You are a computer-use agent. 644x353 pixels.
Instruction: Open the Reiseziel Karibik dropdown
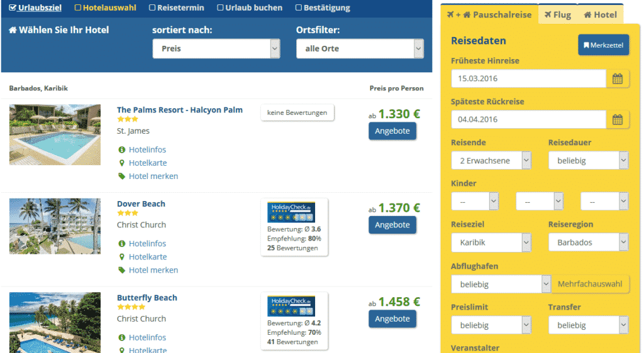click(x=491, y=242)
